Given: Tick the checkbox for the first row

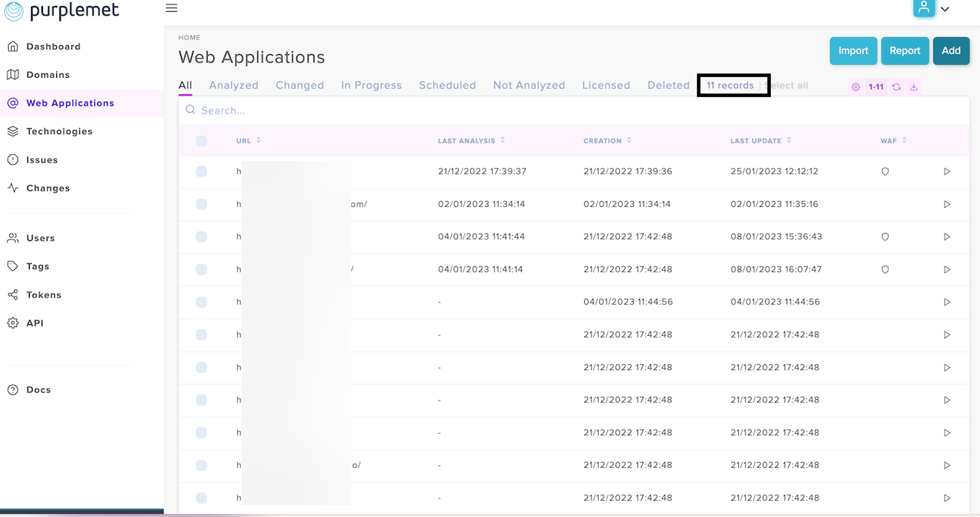Looking at the screenshot, I should click(202, 171).
